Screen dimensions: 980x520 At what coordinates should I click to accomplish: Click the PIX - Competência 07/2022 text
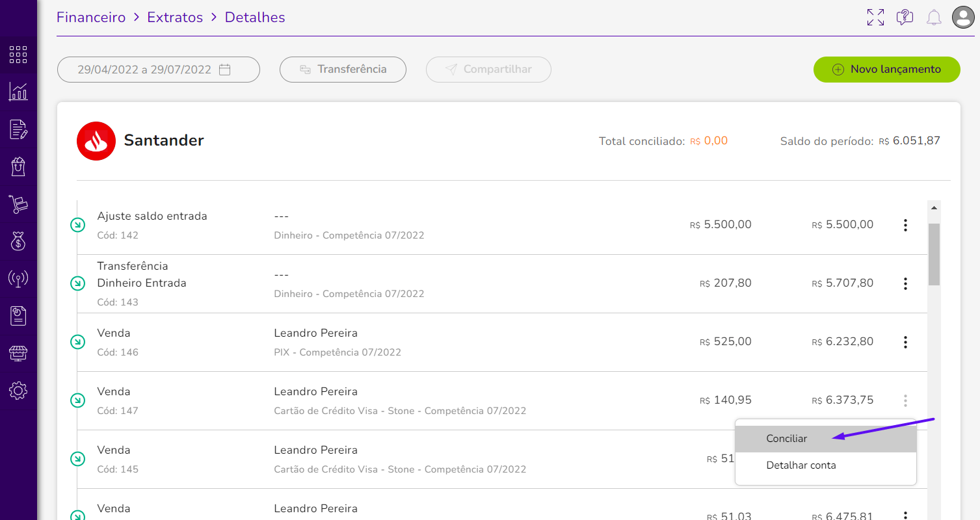coord(338,352)
